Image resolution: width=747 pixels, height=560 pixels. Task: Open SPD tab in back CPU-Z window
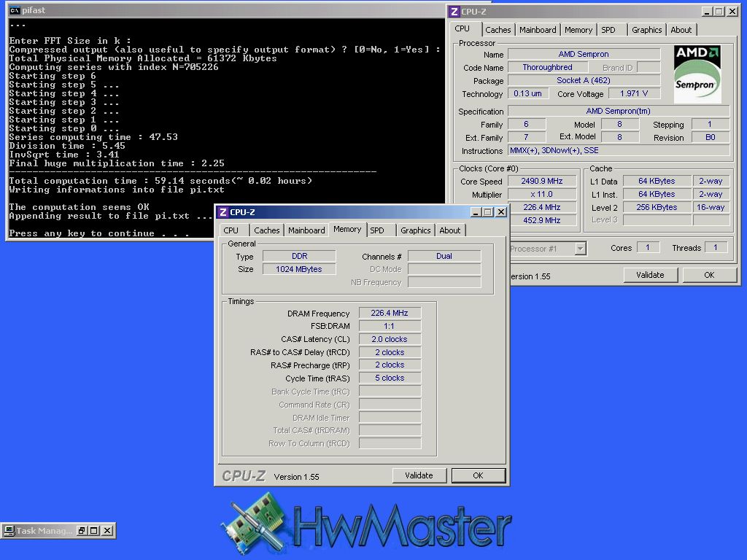(x=608, y=30)
